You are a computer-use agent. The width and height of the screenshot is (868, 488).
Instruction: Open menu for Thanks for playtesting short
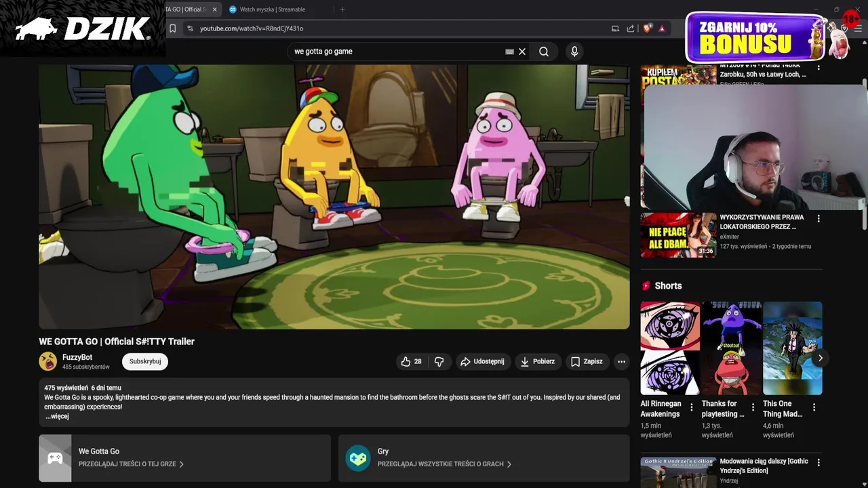pos(753,407)
